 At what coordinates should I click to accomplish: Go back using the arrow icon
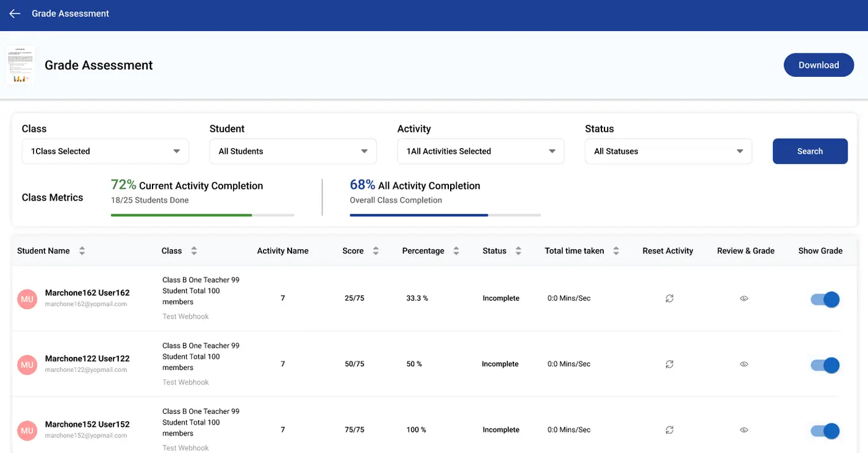tap(15, 14)
